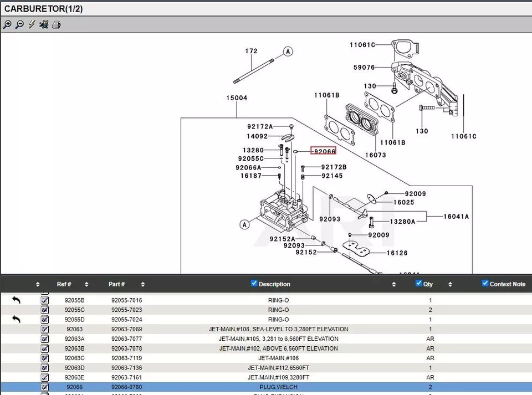Click the zoom in magnifier icon
Viewport: 532px width, 395px height.
7,24
